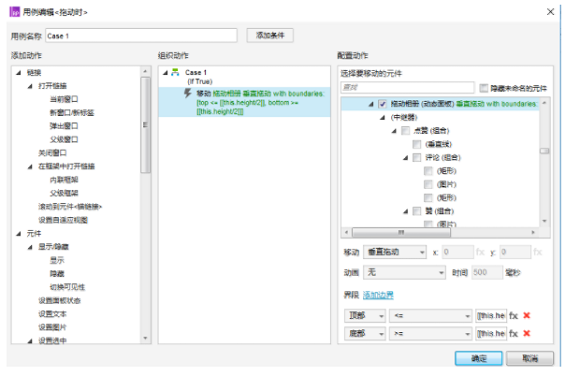This screenshot has height=376, width=565.
Task: Delete the 顶部 boundary with red X
Action: (x=526, y=316)
